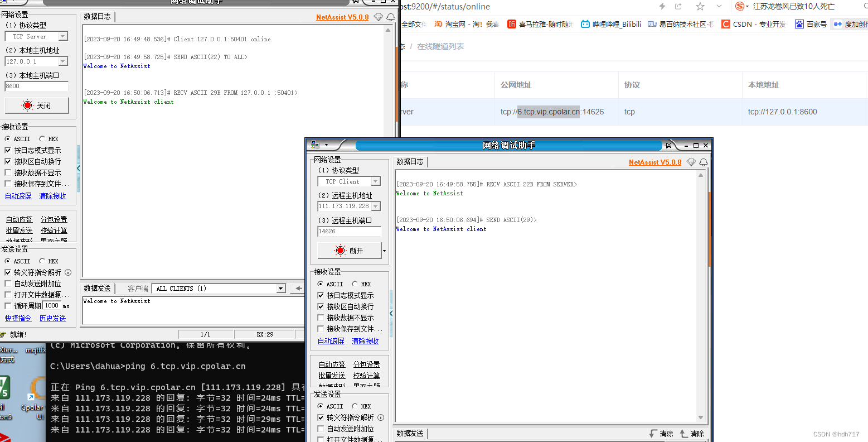Image resolution: width=868 pixels, height=442 pixels.
Task: Select 数据发送 tab in client window
Action: point(410,433)
